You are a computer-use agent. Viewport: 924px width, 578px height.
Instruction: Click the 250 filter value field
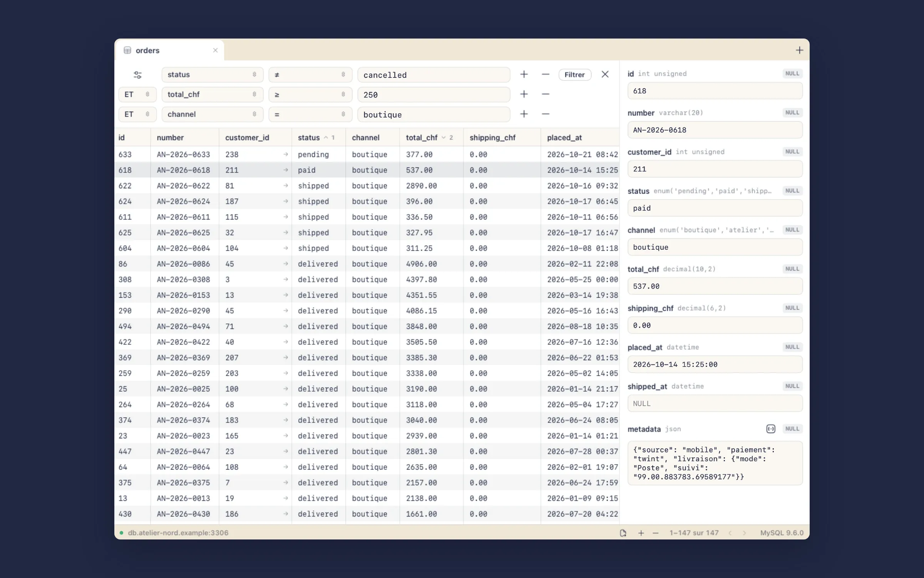click(x=434, y=94)
